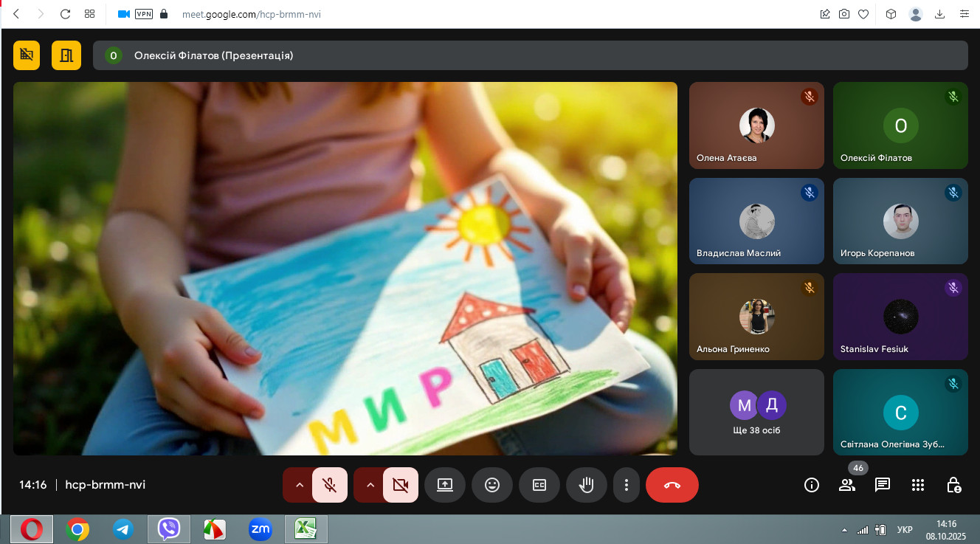This screenshot has width=980, height=544.
Task: Toggle the camera on or off
Action: click(x=401, y=485)
